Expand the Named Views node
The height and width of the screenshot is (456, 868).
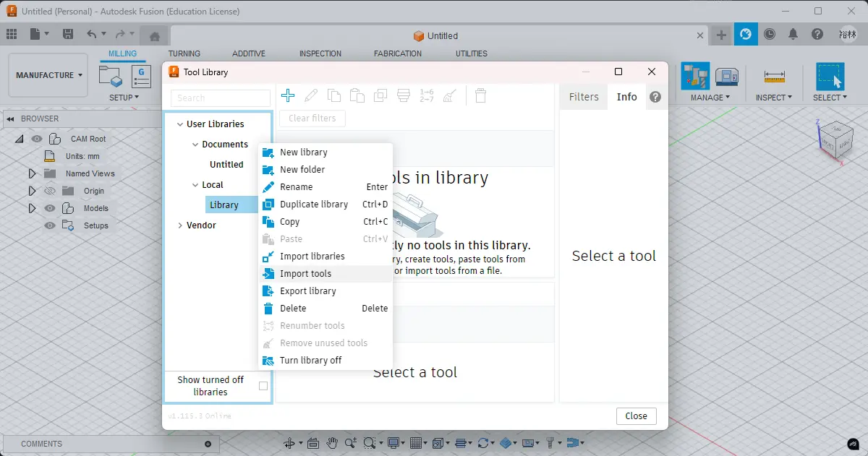coord(32,173)
